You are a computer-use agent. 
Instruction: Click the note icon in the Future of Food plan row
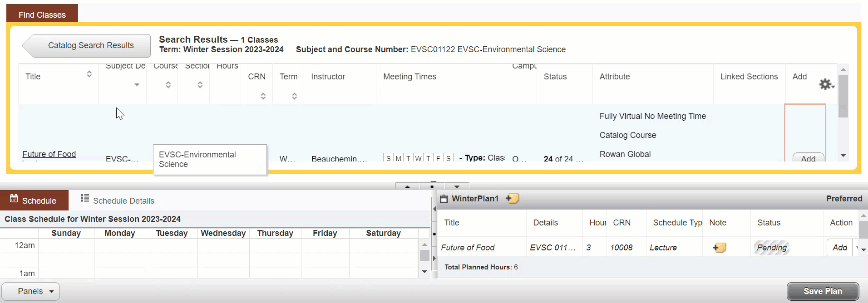(720, 248)
